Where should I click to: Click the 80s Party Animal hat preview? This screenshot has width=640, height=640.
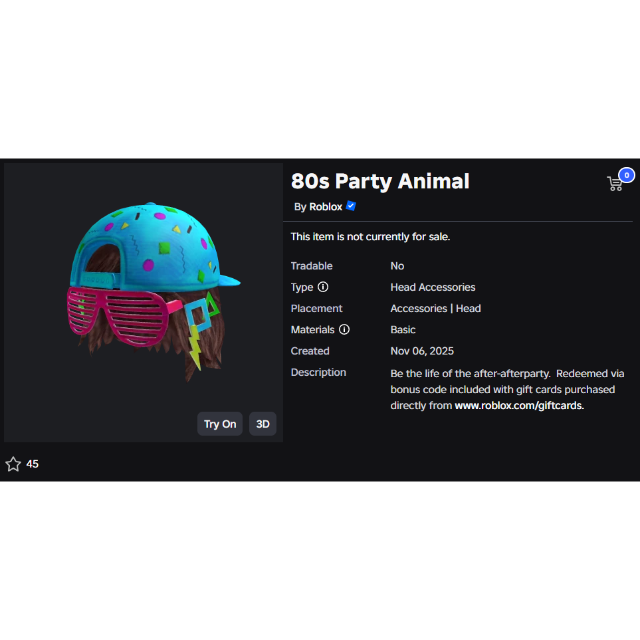151,289
